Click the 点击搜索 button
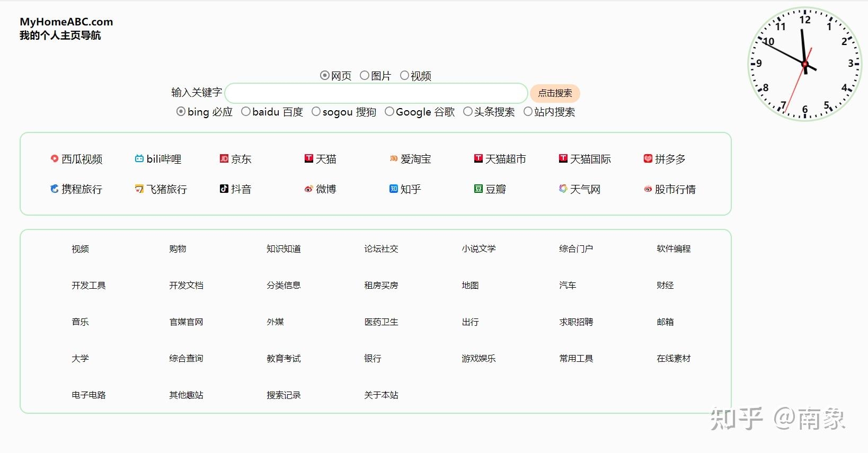 (555, 93)
